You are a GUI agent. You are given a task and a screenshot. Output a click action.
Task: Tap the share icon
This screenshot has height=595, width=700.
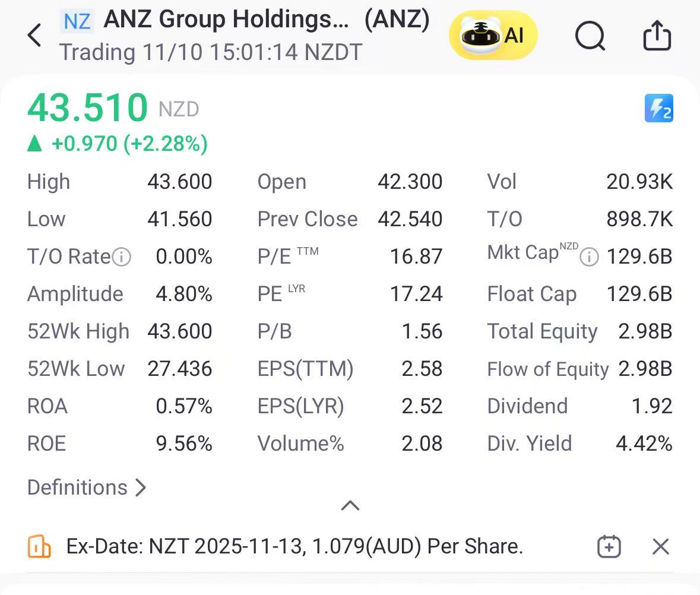657,35
